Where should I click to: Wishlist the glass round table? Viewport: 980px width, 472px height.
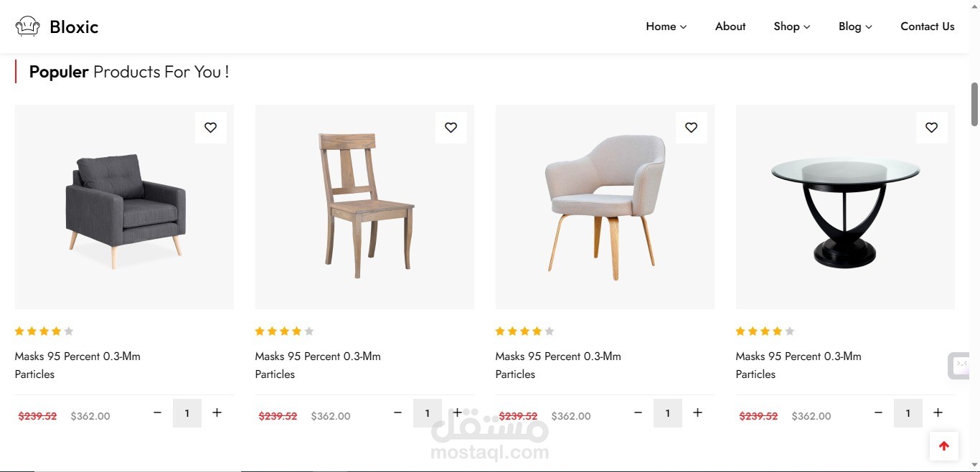[x=931, y=128]
